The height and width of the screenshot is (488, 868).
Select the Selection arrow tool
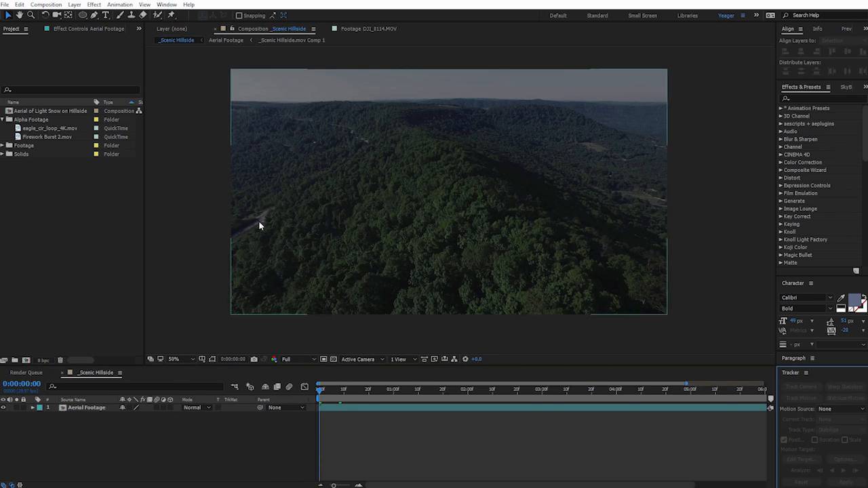pyautogui.click(x=7, y=15)
